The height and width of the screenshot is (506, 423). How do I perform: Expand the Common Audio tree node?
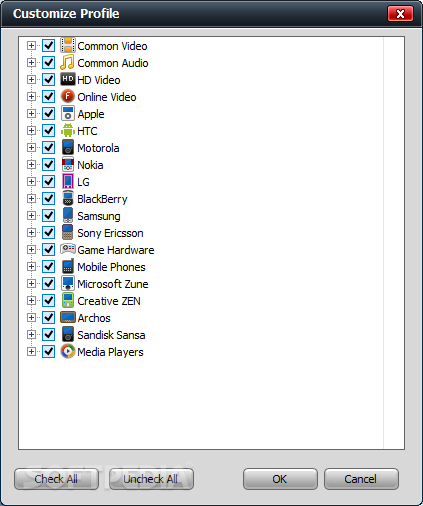31,62
